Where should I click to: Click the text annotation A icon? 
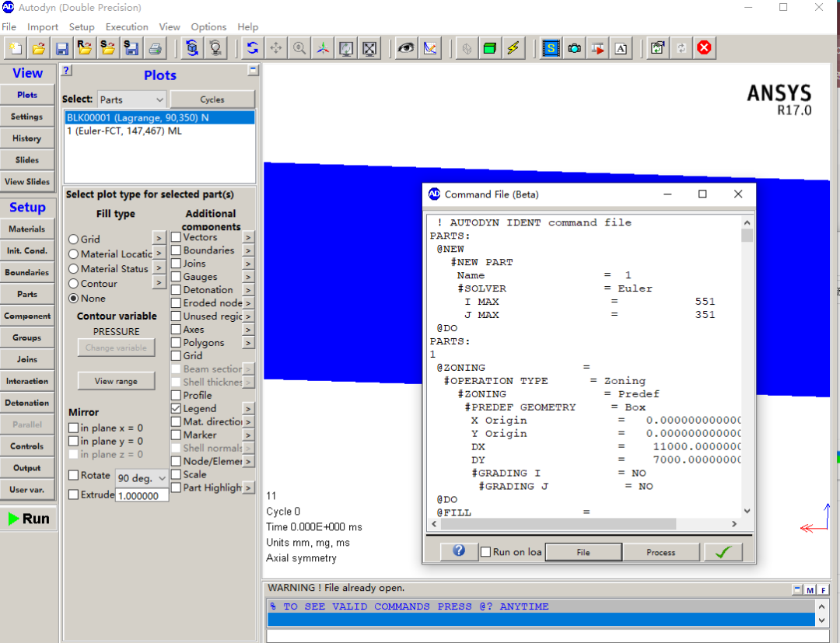click(x=621, y=48)
